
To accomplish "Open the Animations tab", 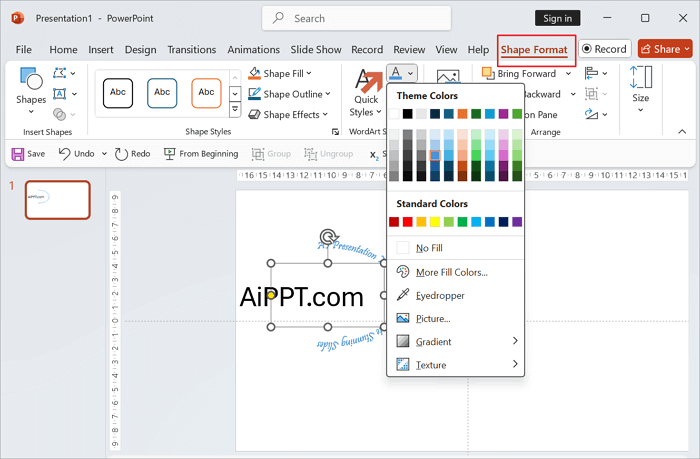I will click(254, 50).
